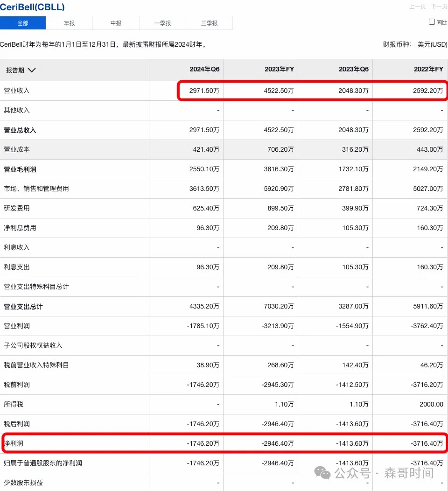This screenshot has height=491, width=448.
Task: Click the 市场、销售和管理费用 row label
Action: click(36, 189)
